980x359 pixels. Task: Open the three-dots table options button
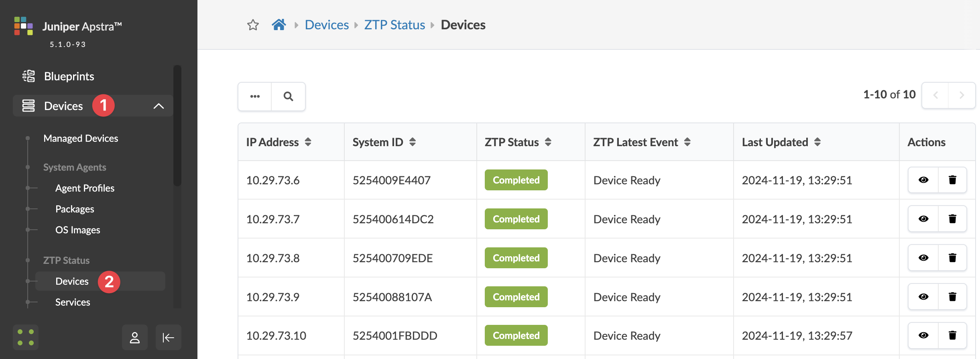255,96
